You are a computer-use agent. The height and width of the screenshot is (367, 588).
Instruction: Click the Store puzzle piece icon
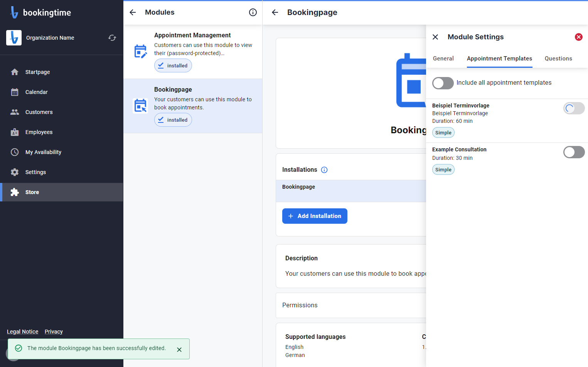[15, 192]
